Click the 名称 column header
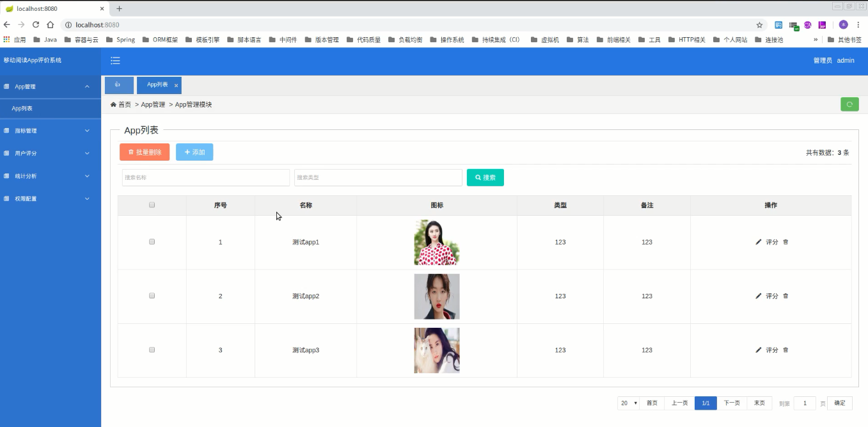Viewport: 868px width, 427px height. 306,205
